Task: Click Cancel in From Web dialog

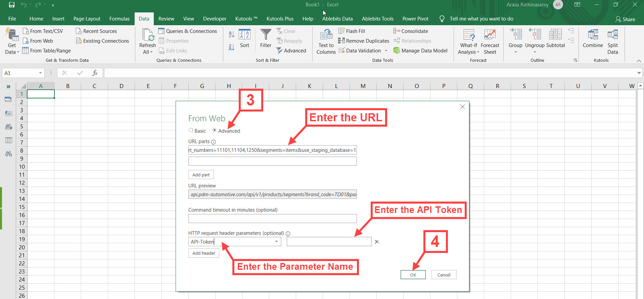Action: (444, 275)
